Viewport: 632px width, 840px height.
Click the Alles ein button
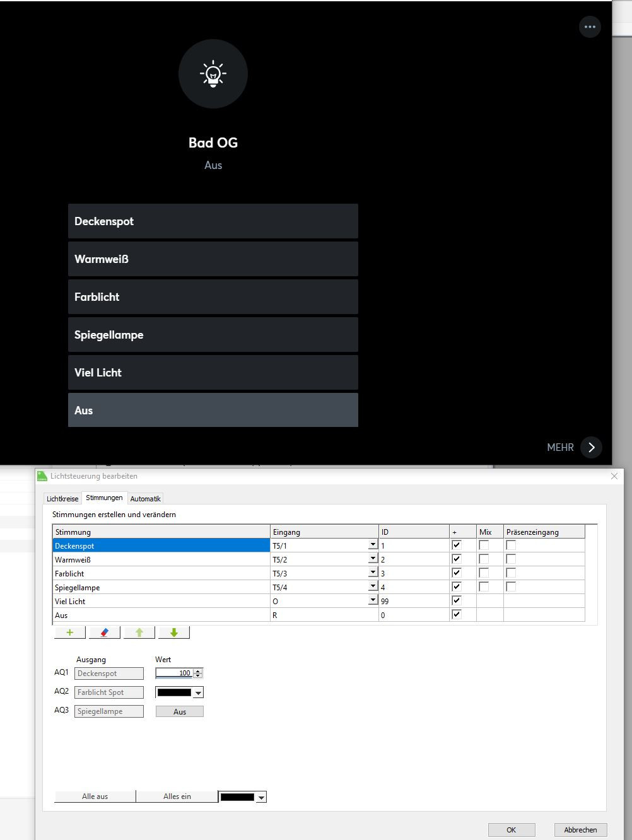pos(177,796)
